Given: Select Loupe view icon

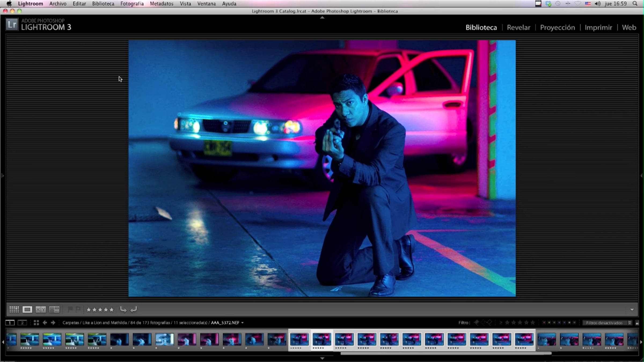Looking at the screenshot, I should pyautogui.click(x=27, y=310).
